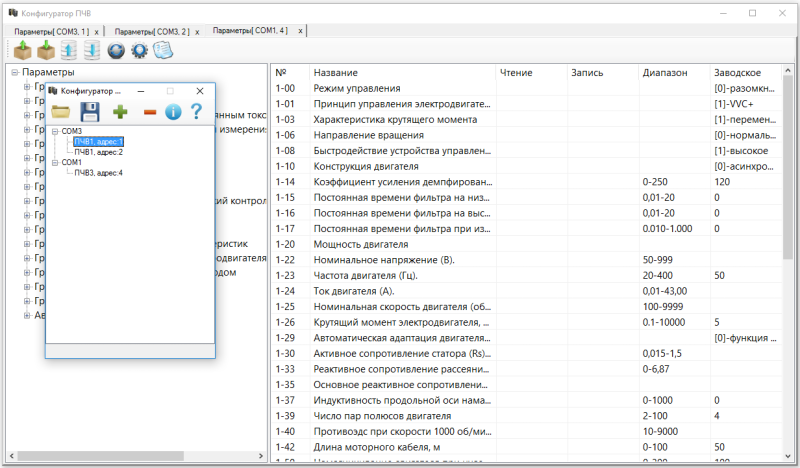Click the database with blue down arrow icon
The width and height of the screenshot is (800, 468).
(91, 50)
